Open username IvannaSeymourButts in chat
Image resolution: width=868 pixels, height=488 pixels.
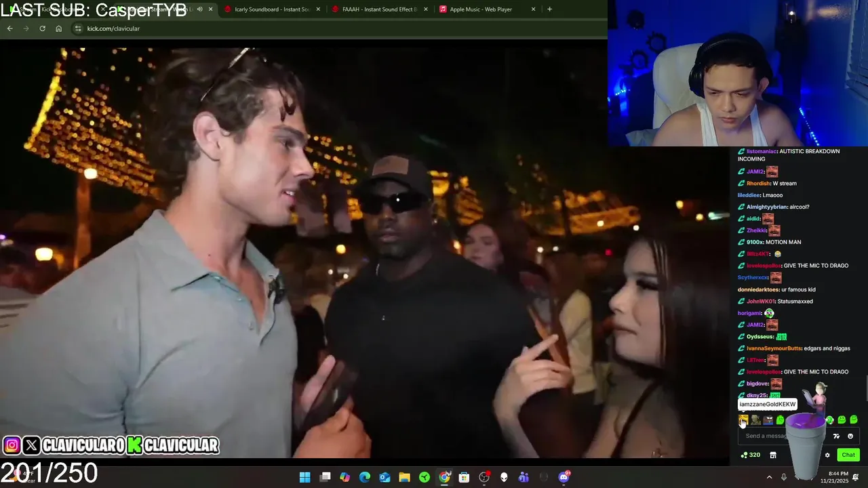tap(774, 348)
